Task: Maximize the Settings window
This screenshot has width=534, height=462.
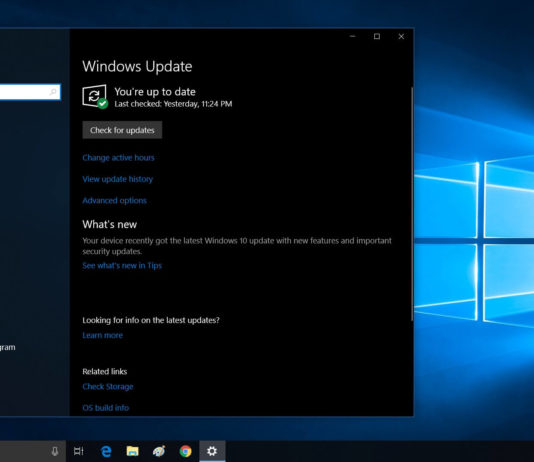Action: pyautogui.click(x=377, y=36)
